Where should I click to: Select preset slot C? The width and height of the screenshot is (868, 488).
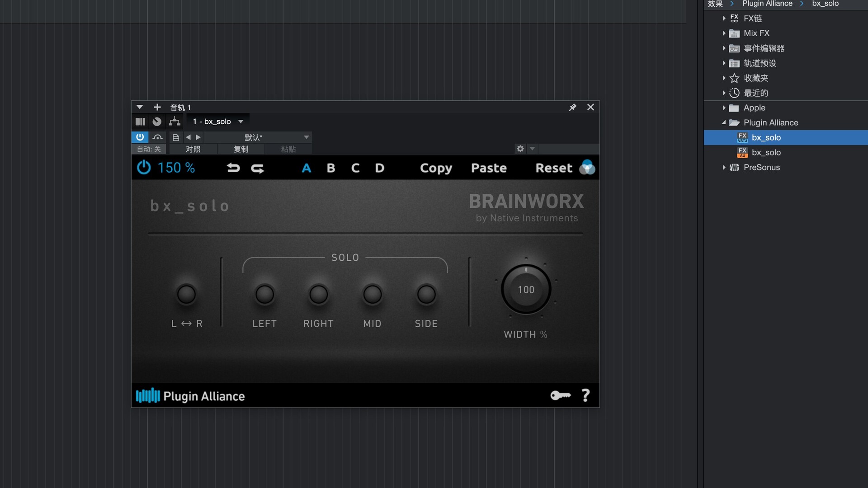click(x=355, y=168)
